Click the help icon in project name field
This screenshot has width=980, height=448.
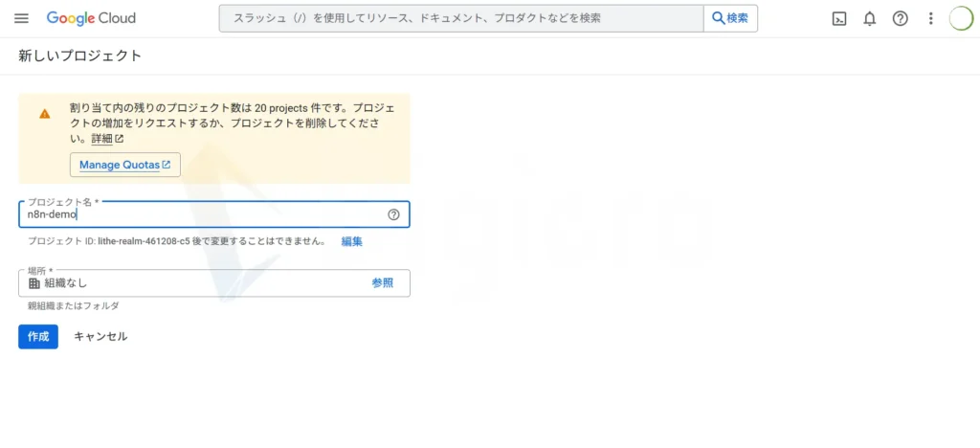[393, 214]
